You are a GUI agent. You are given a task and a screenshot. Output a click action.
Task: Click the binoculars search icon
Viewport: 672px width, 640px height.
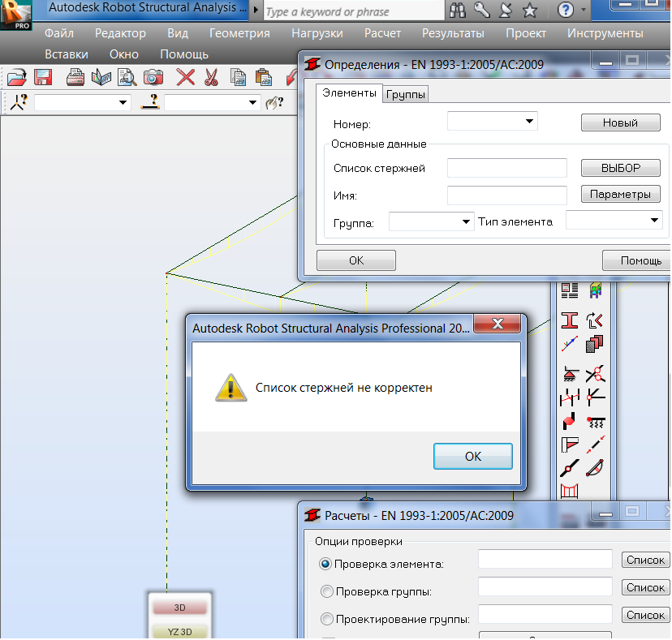click(457, 10)
